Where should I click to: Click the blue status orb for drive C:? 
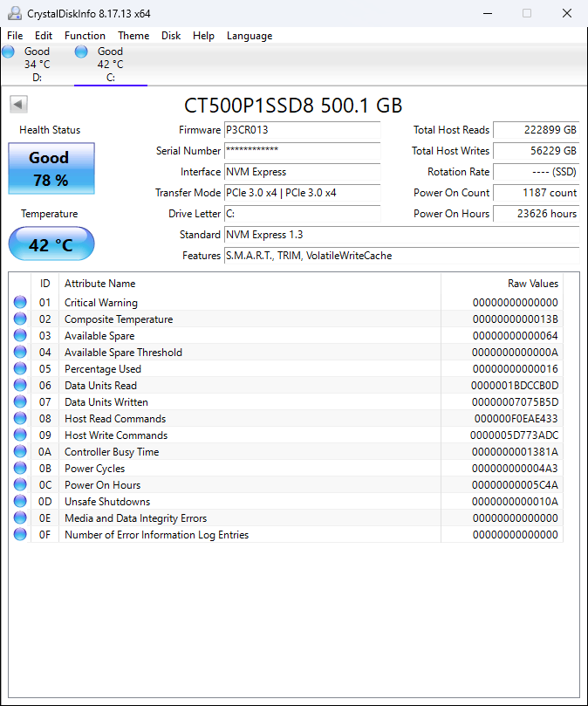coord(81,51)
